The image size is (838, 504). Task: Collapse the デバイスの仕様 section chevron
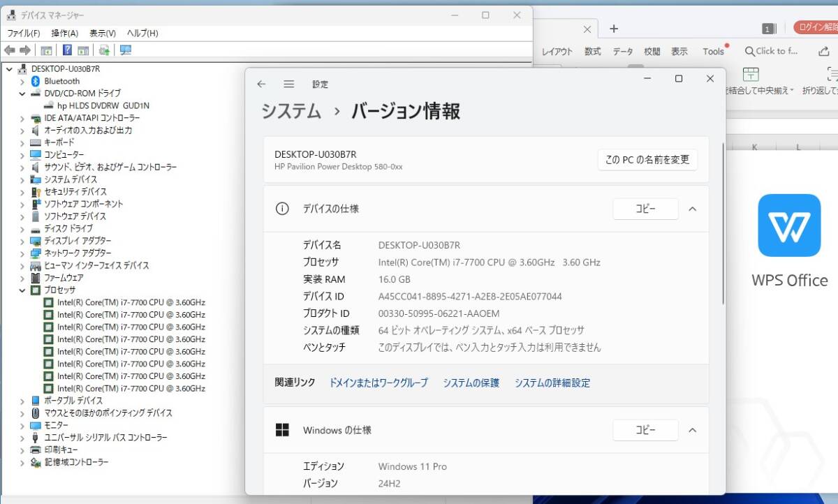click(x=693, y=209)
